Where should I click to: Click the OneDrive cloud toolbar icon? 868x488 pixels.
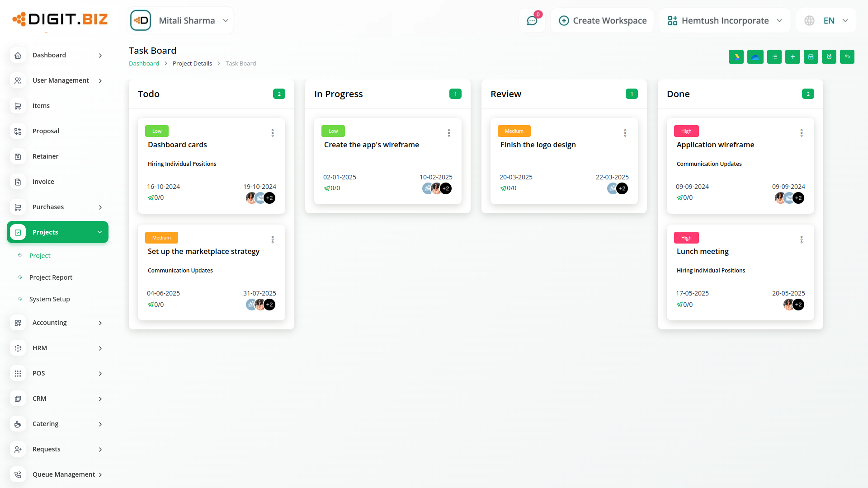tap(755, 57)
